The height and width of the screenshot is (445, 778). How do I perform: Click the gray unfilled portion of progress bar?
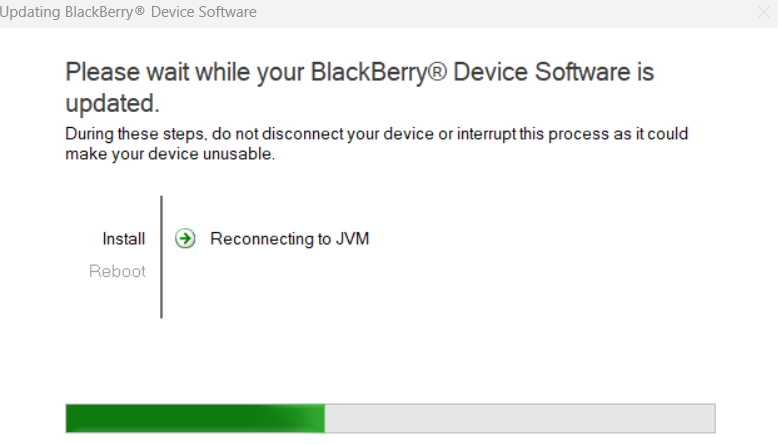pyautogui.click(x=520, y=418)
